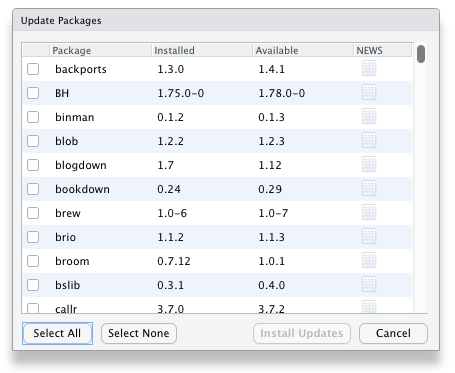The width and height of the screenshot is (455, 373).
Task: Enable the brio package checkbox
Action: coord(33,237)
